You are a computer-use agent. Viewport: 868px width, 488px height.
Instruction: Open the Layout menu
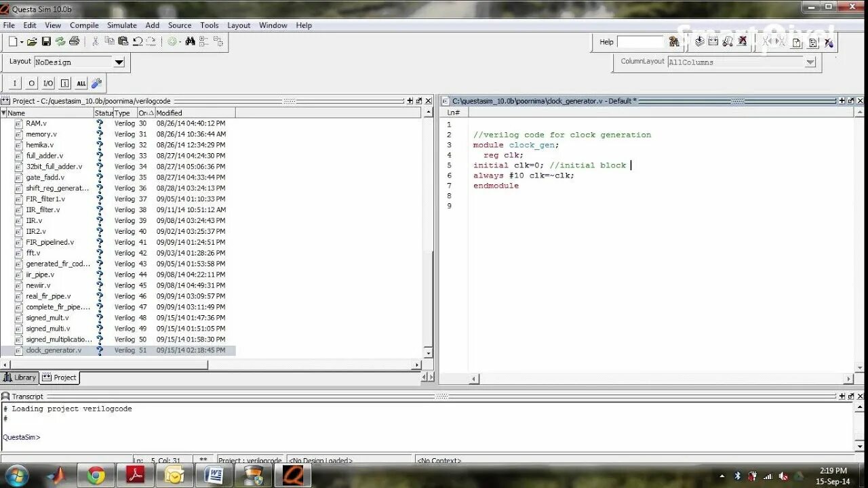[239, 25]
